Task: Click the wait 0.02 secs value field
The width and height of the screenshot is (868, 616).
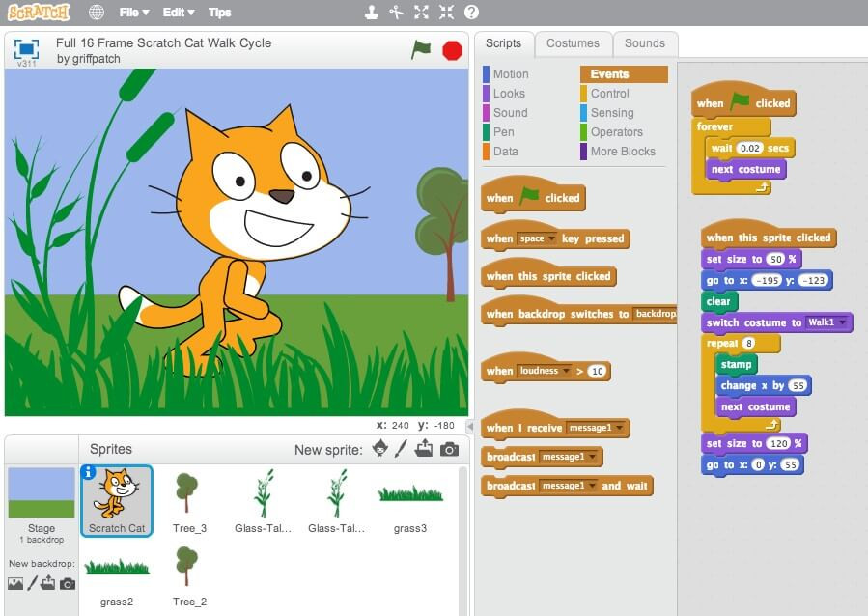Action: pyautogui.click(x=749, y=148)
